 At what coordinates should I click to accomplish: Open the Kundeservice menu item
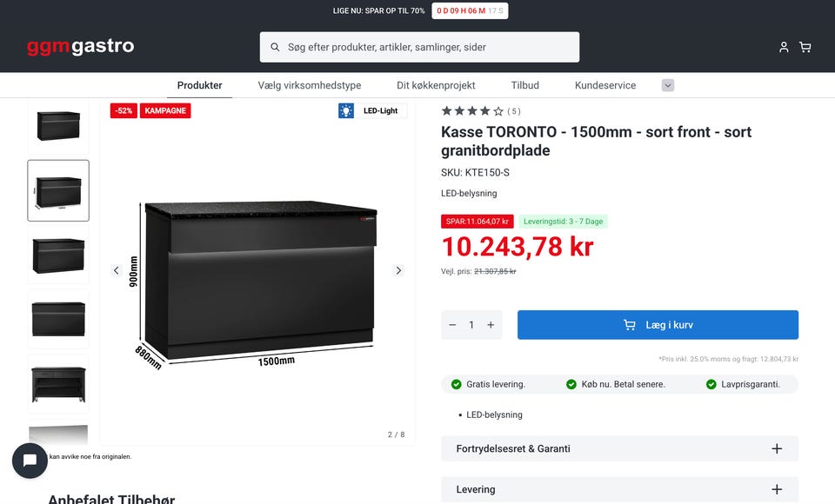coord(605,85)
